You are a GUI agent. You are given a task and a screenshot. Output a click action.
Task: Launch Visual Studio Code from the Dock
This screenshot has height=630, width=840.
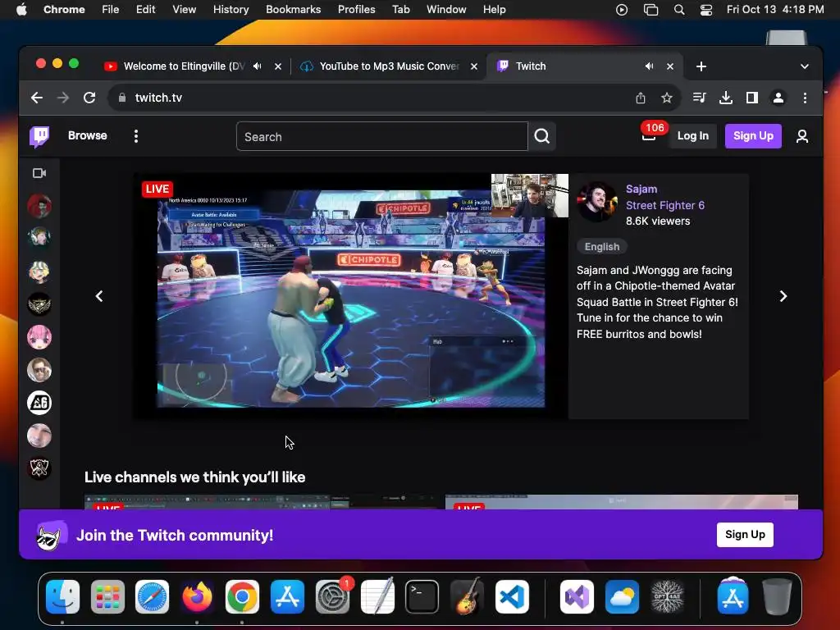(x=512, y=597)
